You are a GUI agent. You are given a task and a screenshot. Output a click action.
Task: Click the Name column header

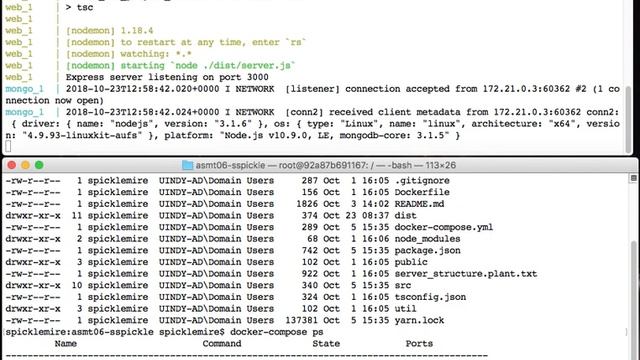pyautogui.click(x=66, y=343)
